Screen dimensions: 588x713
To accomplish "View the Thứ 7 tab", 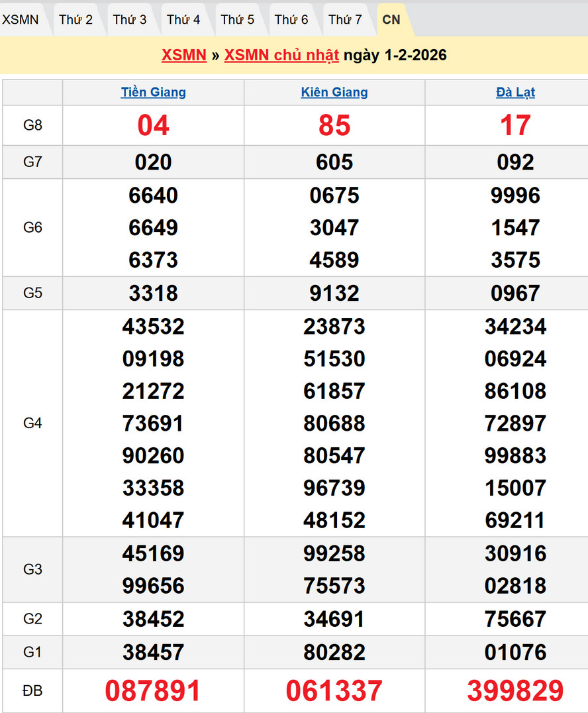I will point(345,20).
